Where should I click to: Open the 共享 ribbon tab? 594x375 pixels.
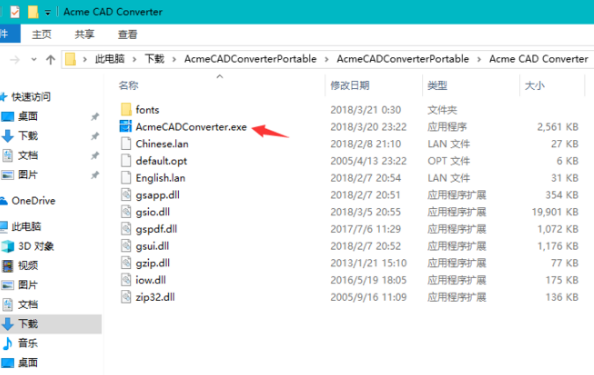point(84,34)
